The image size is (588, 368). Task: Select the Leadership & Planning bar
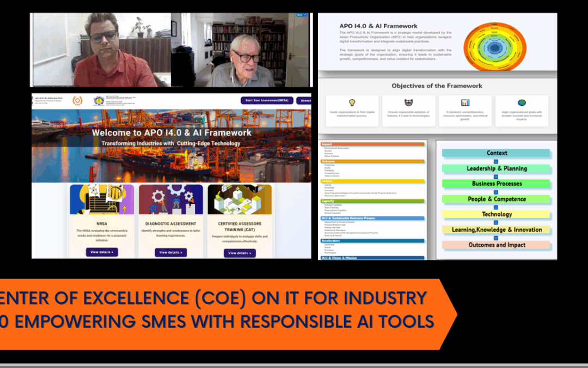[x=496, y=168]
